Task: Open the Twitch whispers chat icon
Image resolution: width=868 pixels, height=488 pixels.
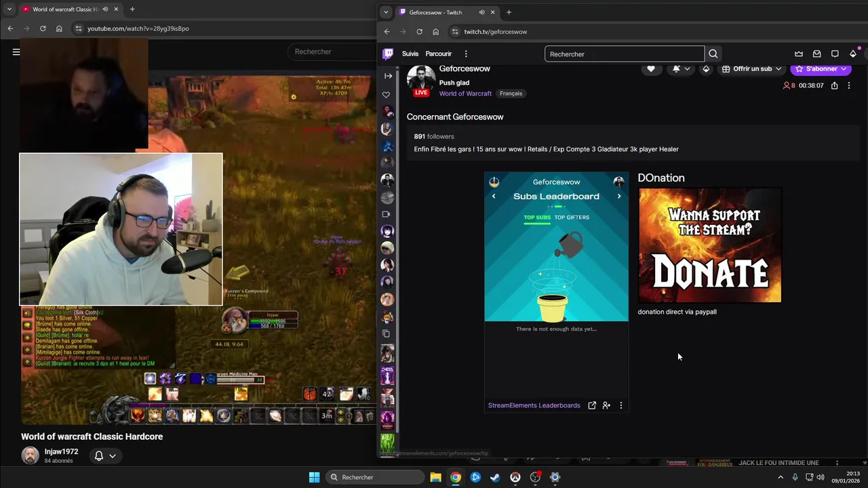Action: pos(835,54)
